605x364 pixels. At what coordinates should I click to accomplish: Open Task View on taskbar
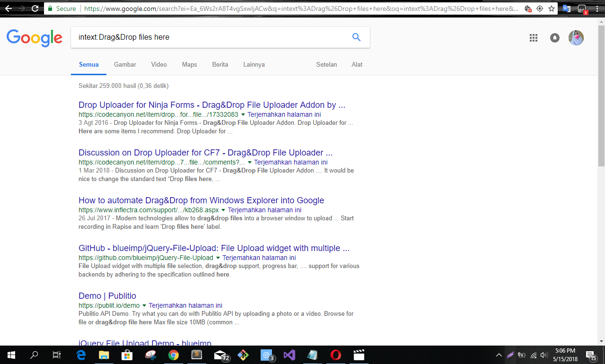tap(57, 355)
